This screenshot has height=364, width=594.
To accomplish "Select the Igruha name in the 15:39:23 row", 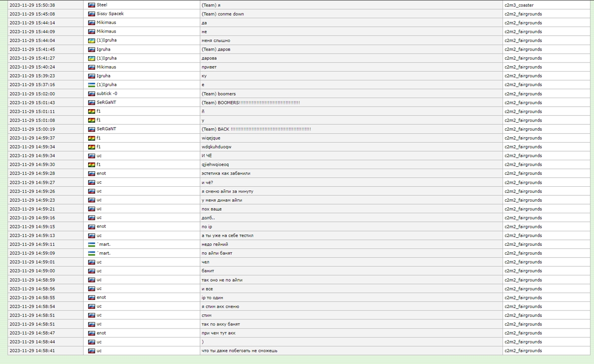I will (103, 76).
